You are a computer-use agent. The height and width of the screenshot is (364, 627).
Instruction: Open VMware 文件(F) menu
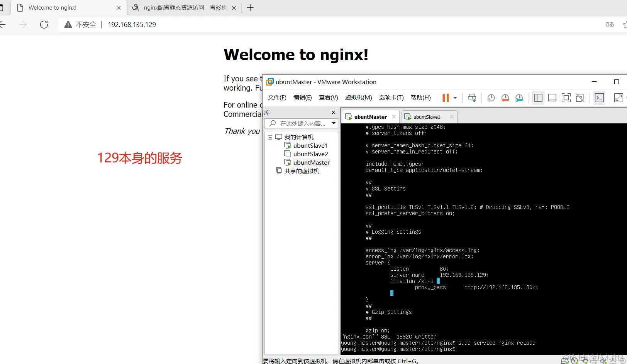(x=277, y=98)
